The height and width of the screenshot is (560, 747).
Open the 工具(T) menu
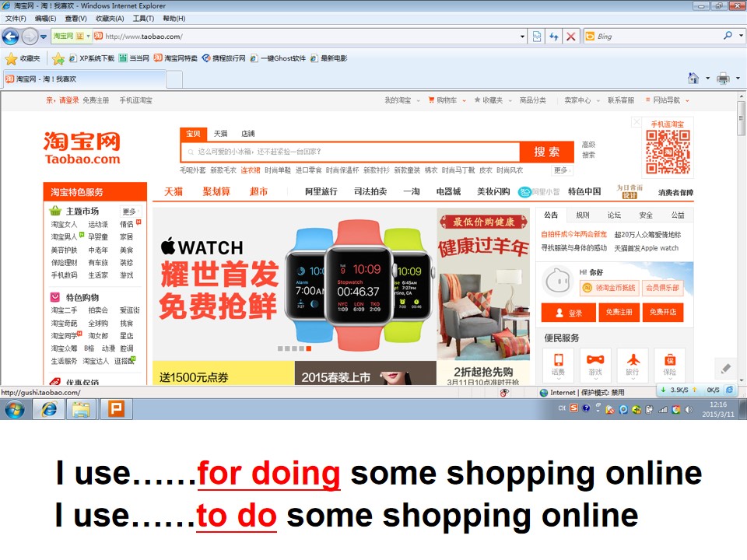coord(143,19)
